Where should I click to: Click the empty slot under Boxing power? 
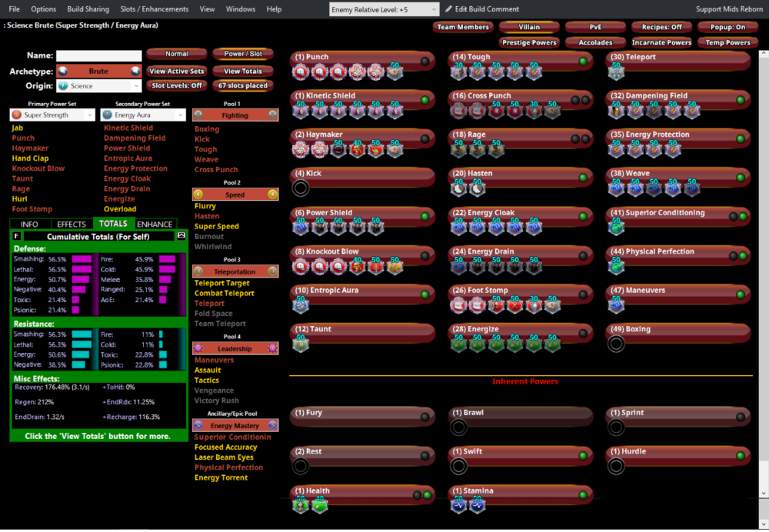(616, 344)
